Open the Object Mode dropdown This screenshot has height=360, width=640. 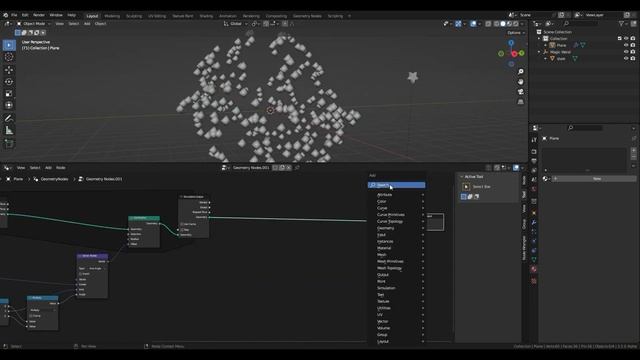34,24
